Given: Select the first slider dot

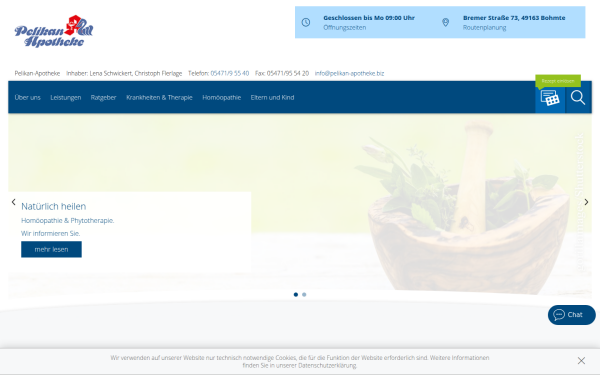Looking at the screenshot, I should pyautogui.click(x=296, y=295).
